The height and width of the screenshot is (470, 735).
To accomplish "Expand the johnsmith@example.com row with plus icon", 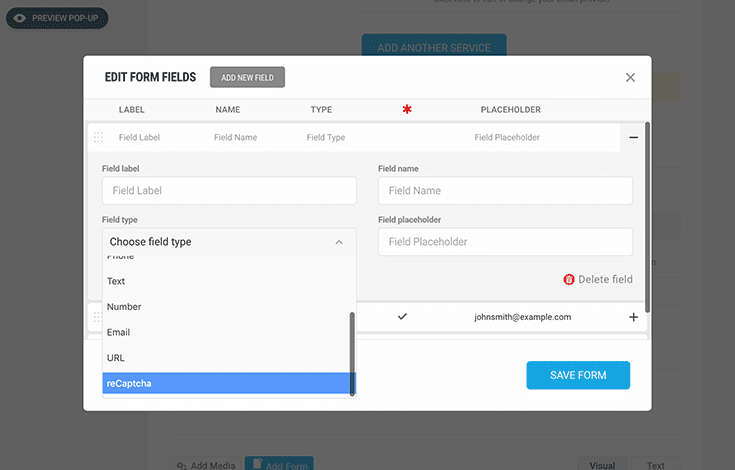I will pos(633,317).
